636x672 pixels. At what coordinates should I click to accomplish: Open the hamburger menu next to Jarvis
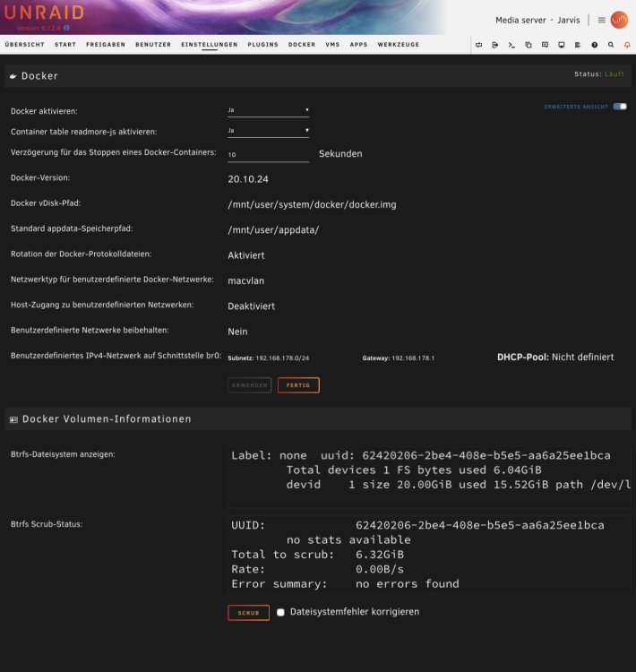602,20
